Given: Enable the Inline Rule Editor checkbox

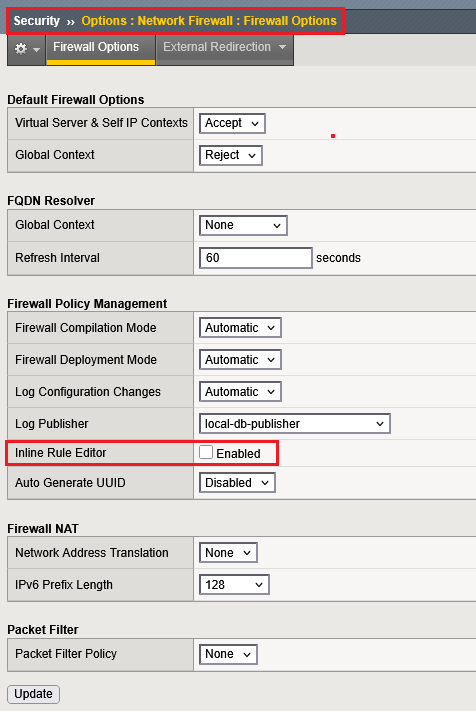Looking at the screenshot, I should coord(206,452).
